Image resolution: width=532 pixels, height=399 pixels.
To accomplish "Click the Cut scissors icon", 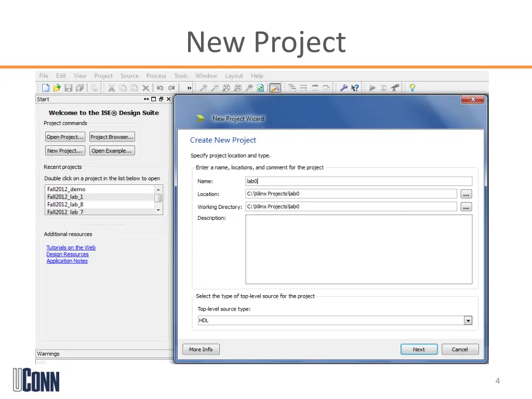I will (111, 88).
